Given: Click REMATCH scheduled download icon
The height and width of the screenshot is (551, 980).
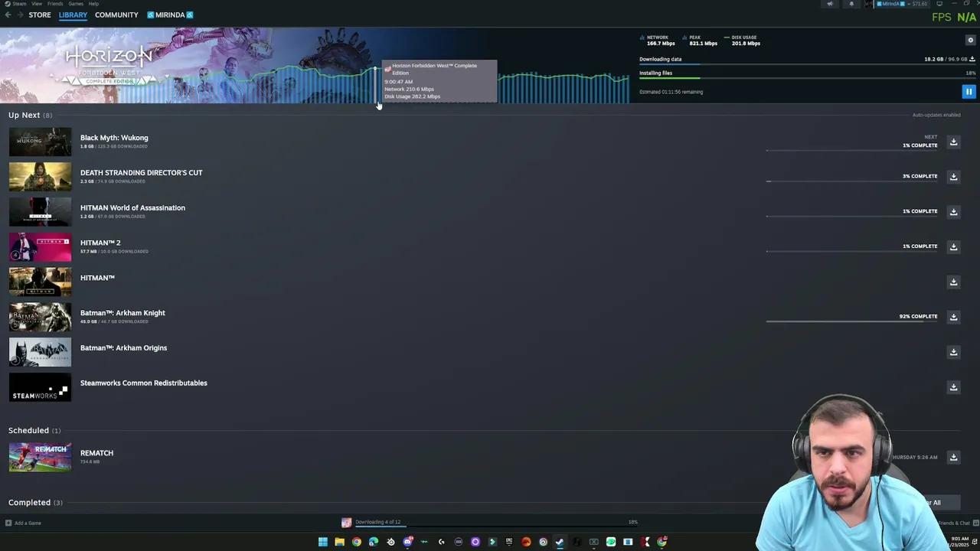Looking at the screenshot, I should click(953, 457).
